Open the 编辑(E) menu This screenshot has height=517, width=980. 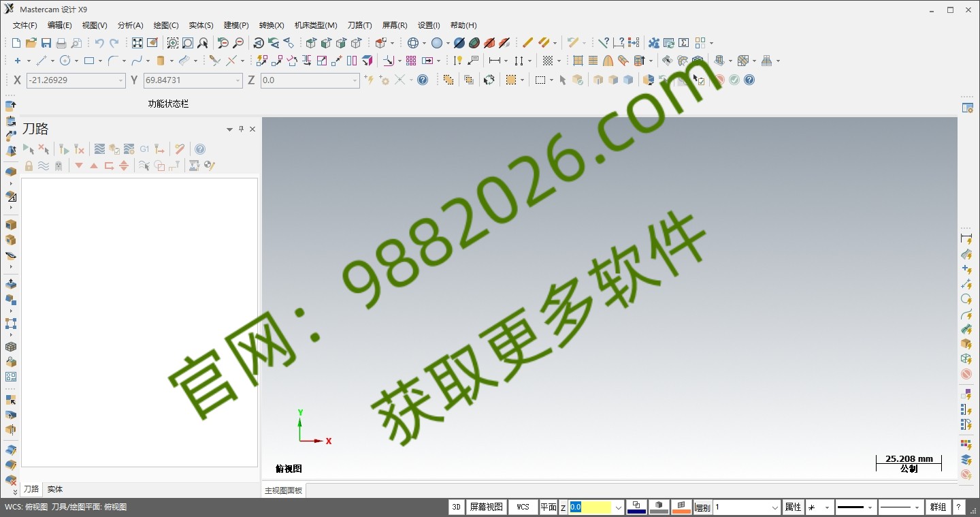pos(60,25)
